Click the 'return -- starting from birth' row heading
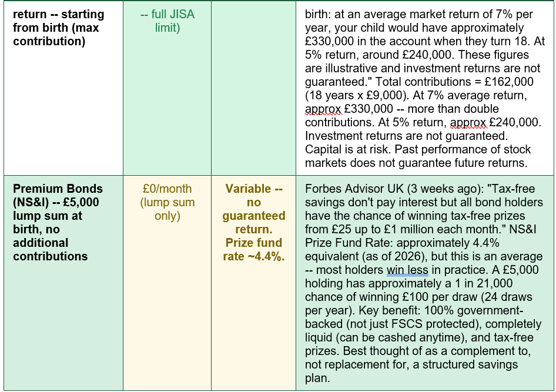This screenshot has width=556, height=392. click(59, 28)
